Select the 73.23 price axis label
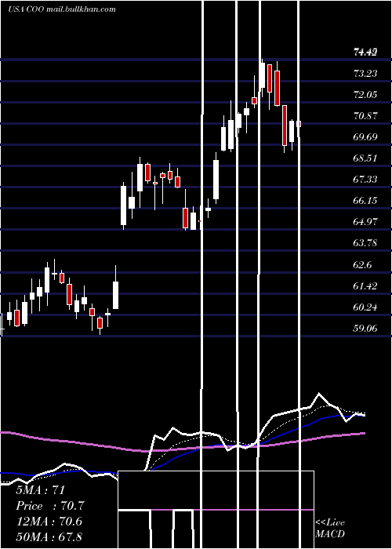This screenshot has width=392, height=549. [x=366, y=74]
